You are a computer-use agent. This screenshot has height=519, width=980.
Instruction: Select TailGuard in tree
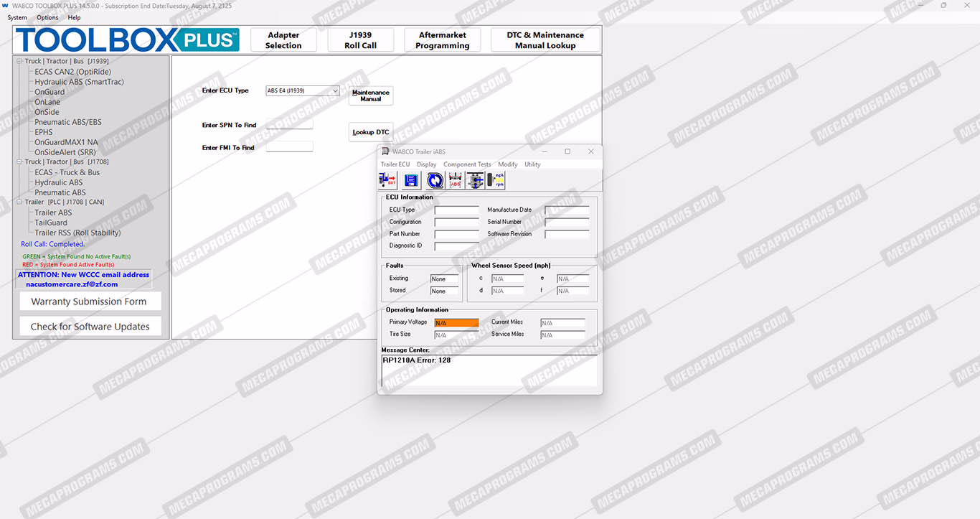point(51,223)
